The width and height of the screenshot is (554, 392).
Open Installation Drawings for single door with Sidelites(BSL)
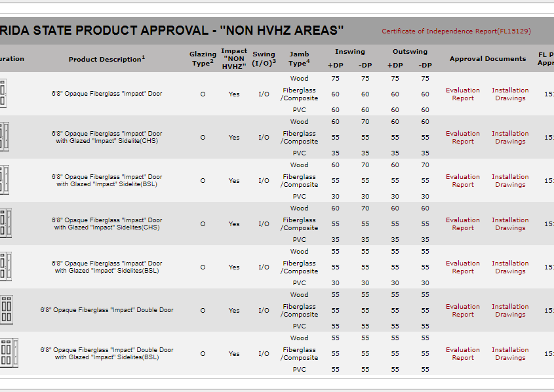coord(510,267)
